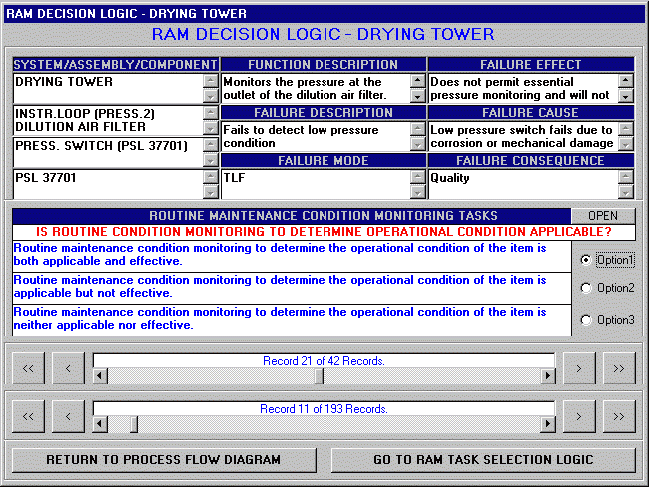This screenshot has height=487, width=649.
Task: Click the OPEN button
Action: 603,216
